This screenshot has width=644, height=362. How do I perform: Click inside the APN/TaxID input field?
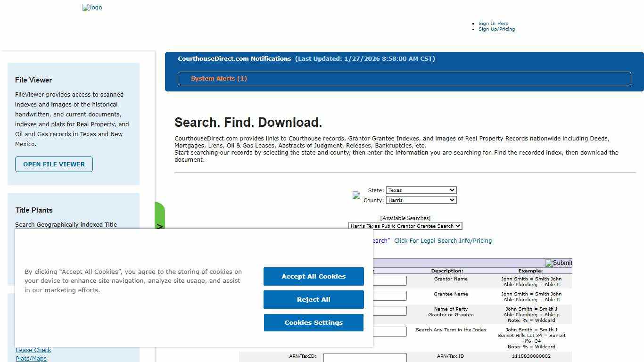364,357
